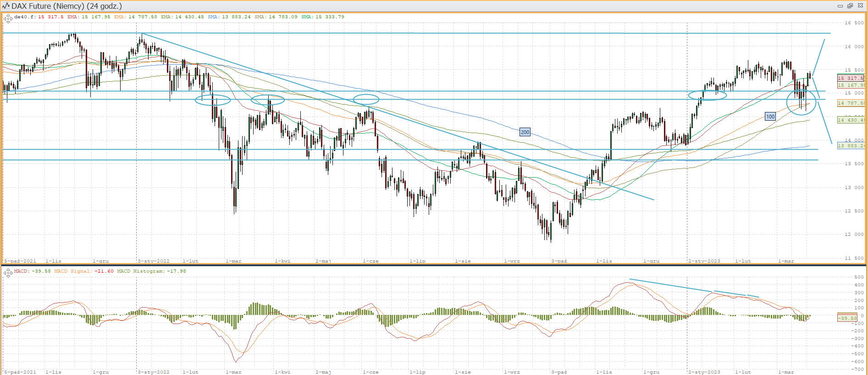
Task: Minimize the DAX Future chart window
Action: click(x=840, y=6)
